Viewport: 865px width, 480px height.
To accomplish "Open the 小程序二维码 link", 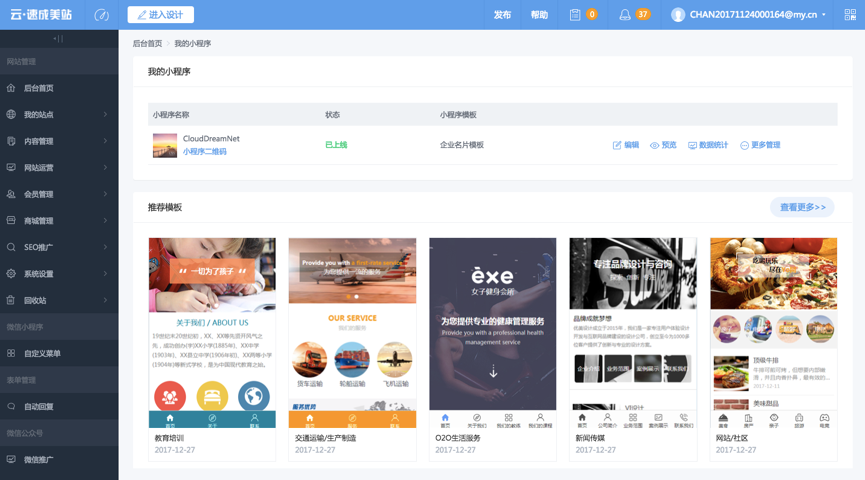I will (x=205, y=151).
